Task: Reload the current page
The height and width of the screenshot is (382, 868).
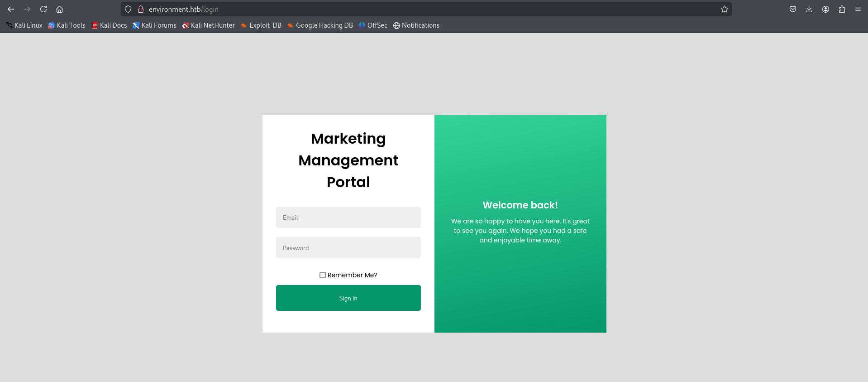Action: point(43,9)
